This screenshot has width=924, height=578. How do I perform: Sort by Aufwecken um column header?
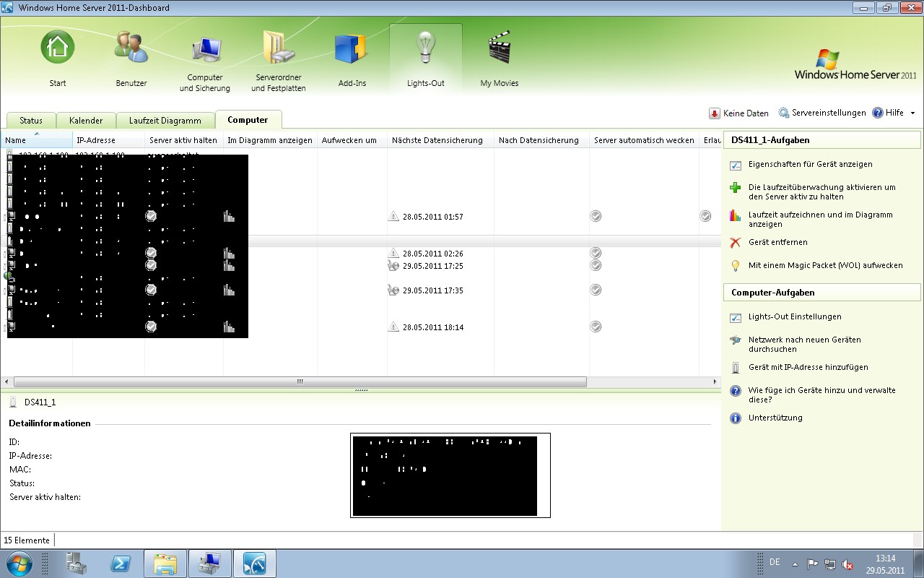(x=352, y=140)
